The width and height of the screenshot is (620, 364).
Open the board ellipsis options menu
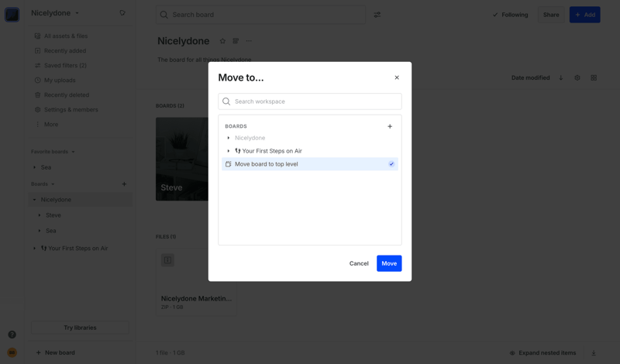(249, 41)
